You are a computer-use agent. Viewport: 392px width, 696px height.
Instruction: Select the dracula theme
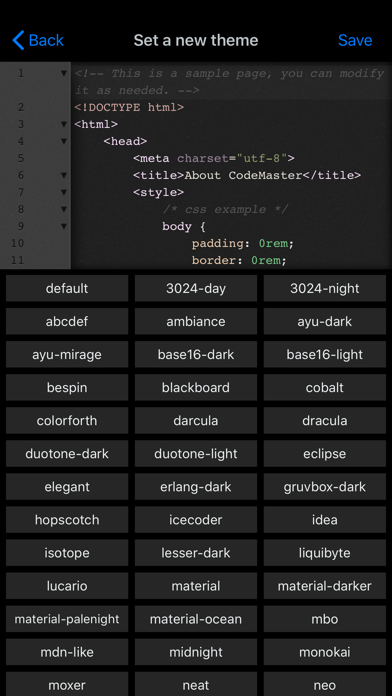pos(325,420)
